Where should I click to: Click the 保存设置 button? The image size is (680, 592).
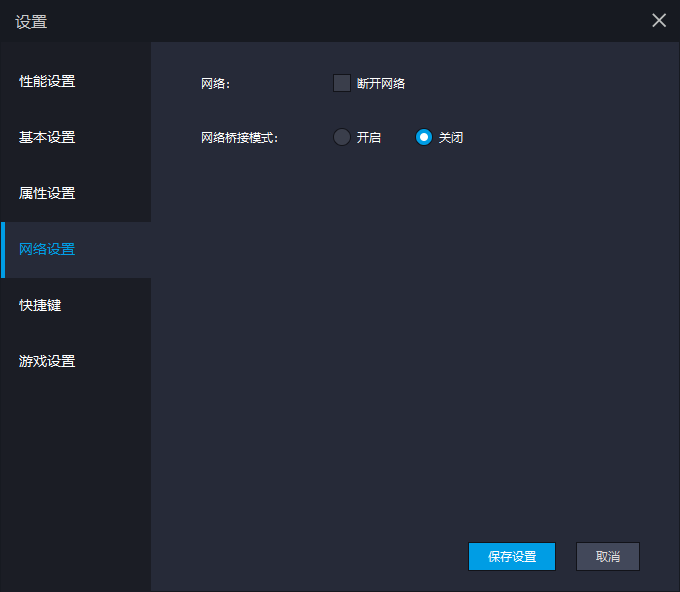pyautogui.click(x=511, y=557)
